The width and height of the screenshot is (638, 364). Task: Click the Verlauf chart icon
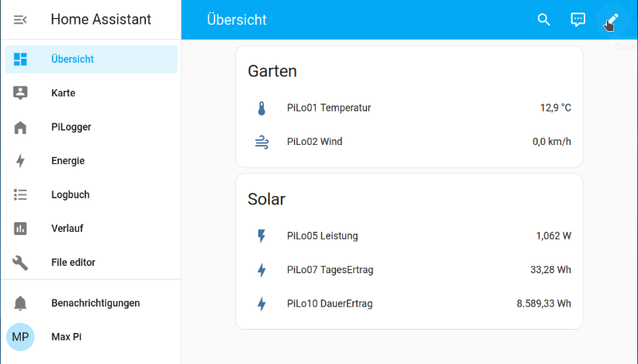click(x=21, y=229)
